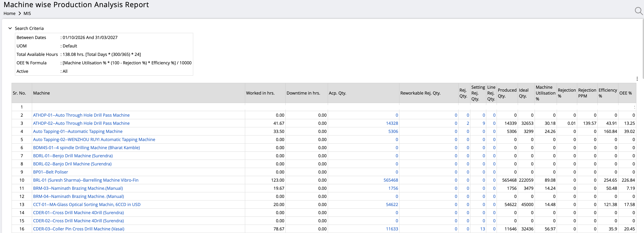
Task: Collapse the Search Criteria section
Action: pyautogui.click(x=10, y=28)
